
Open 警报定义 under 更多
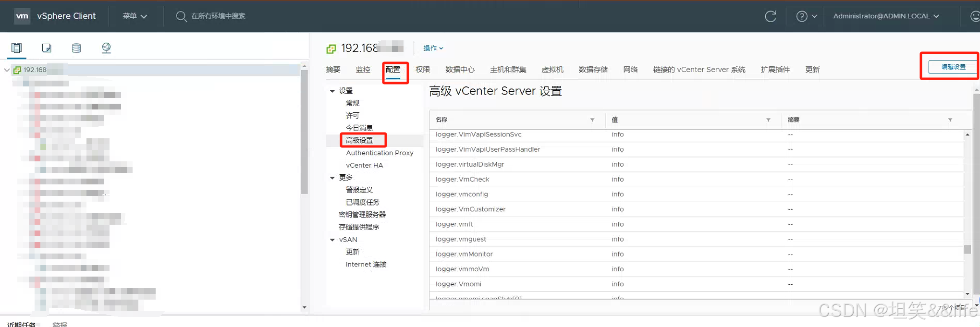[x=359, y=190]
